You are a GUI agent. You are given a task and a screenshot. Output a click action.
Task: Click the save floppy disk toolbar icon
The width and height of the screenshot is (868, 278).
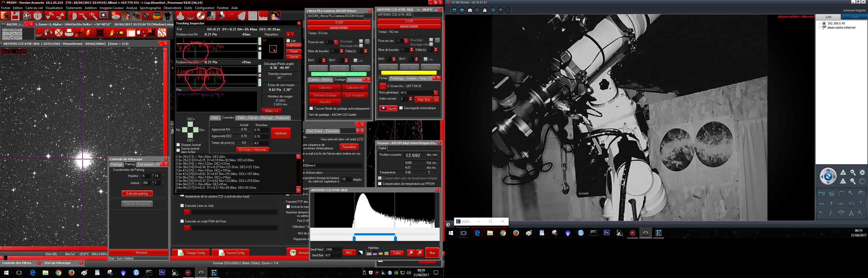(15, 16)
